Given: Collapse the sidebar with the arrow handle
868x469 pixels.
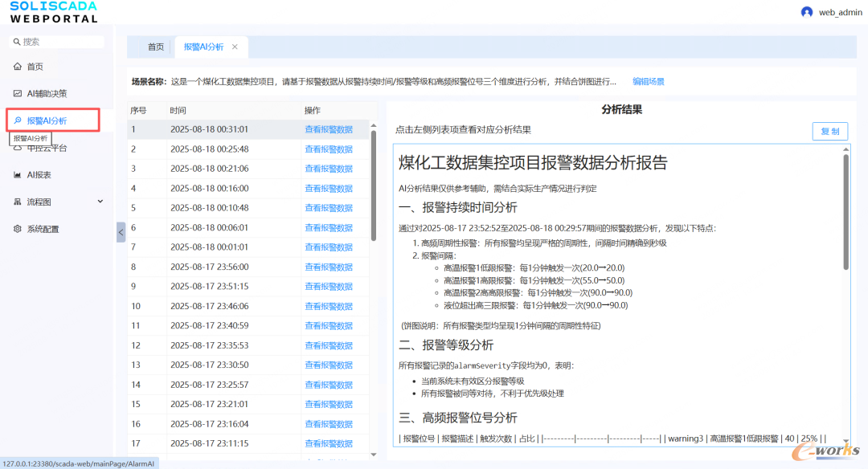Looking at the screenshot, I should tap(121, 232).
